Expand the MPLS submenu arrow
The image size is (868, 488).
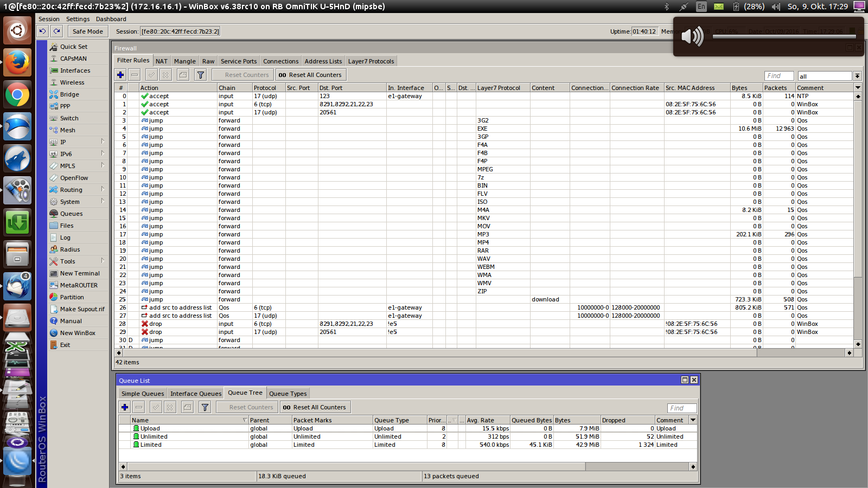pos(103,165)
